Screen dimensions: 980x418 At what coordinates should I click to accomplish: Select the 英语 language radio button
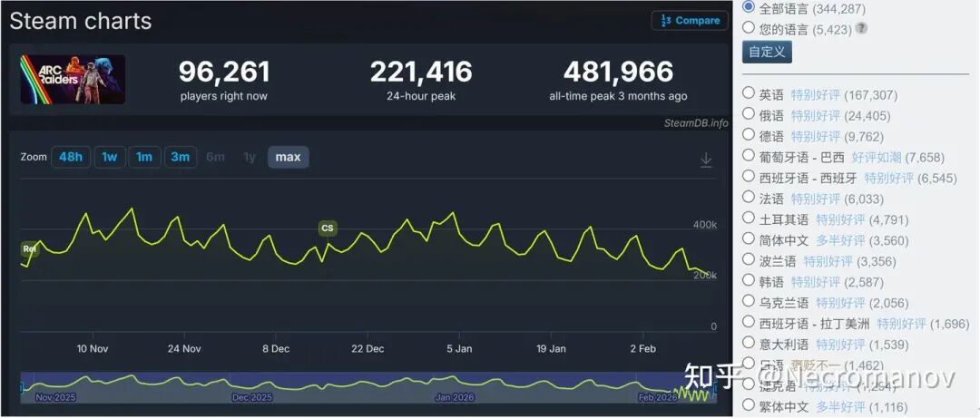pyautogui.click(x=748, y=93)
